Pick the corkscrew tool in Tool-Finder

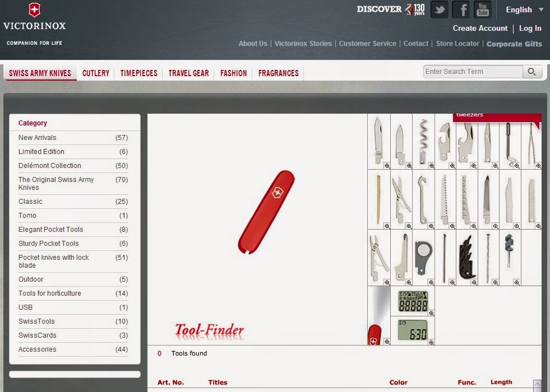click(x=423, y=142)
